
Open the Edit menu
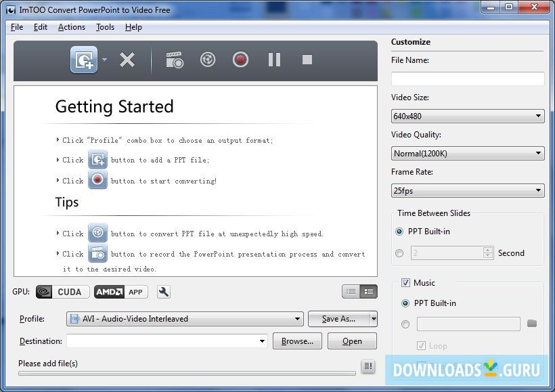point(41,27)
